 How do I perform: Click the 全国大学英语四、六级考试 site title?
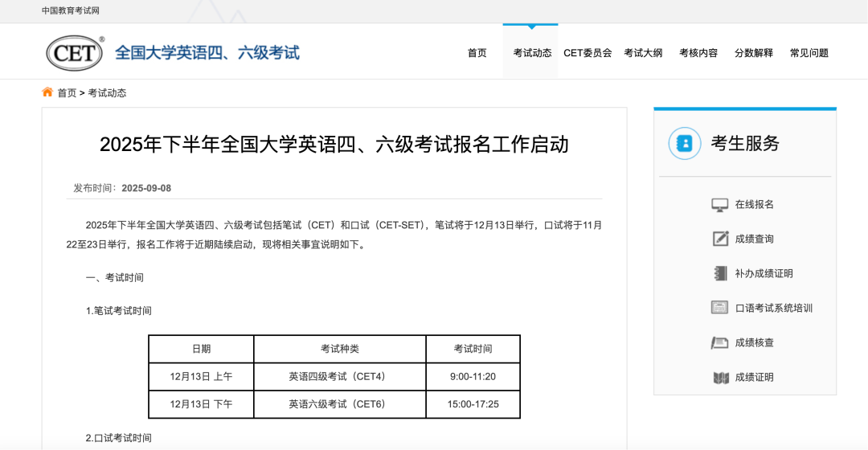point(207,53)
